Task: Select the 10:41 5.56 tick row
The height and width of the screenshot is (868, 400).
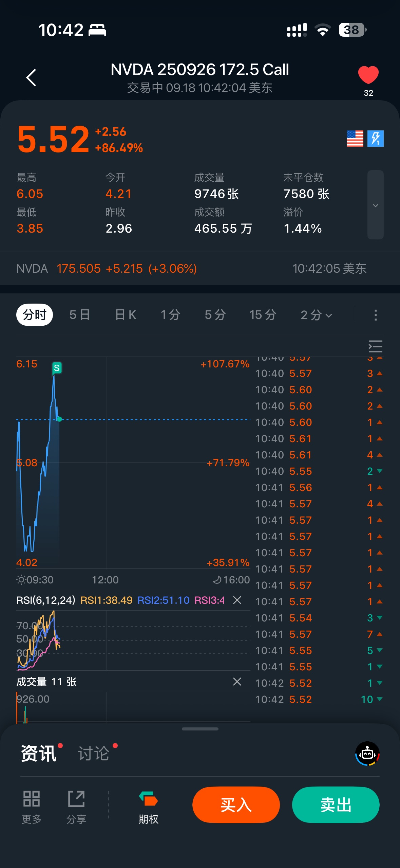Action: (319, 487)
